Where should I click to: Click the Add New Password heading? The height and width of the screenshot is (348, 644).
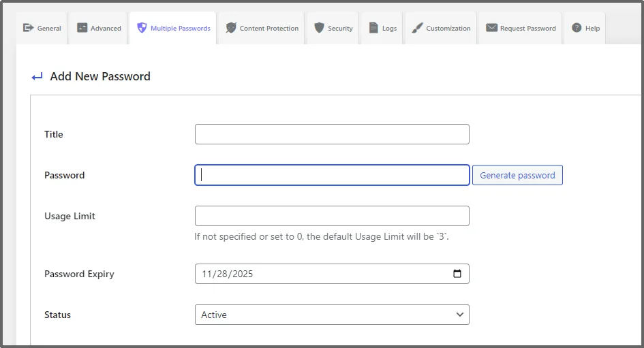pos(100,76)
